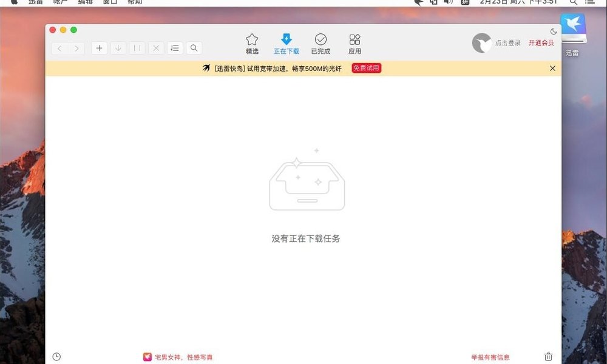Dismiss the broadband promotion banner
Screen dimensions: 607x364
tap(552, 68)
